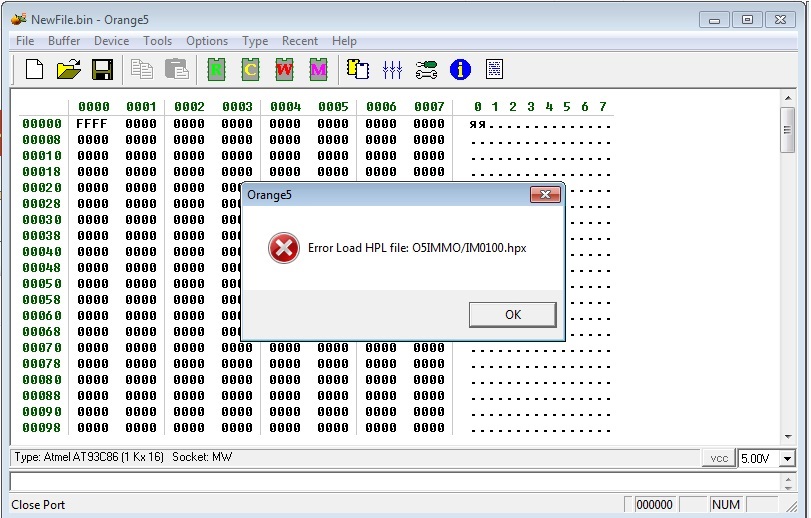This screenshot has width=811, height=518.
Task: Click the Close Port status text
Action: [x=38, y=505]
